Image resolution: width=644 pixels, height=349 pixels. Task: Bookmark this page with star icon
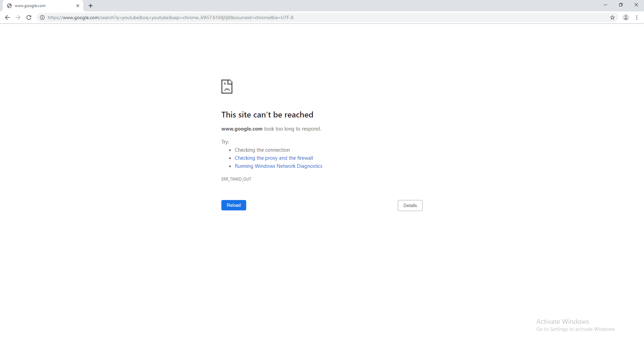[612, 17]
